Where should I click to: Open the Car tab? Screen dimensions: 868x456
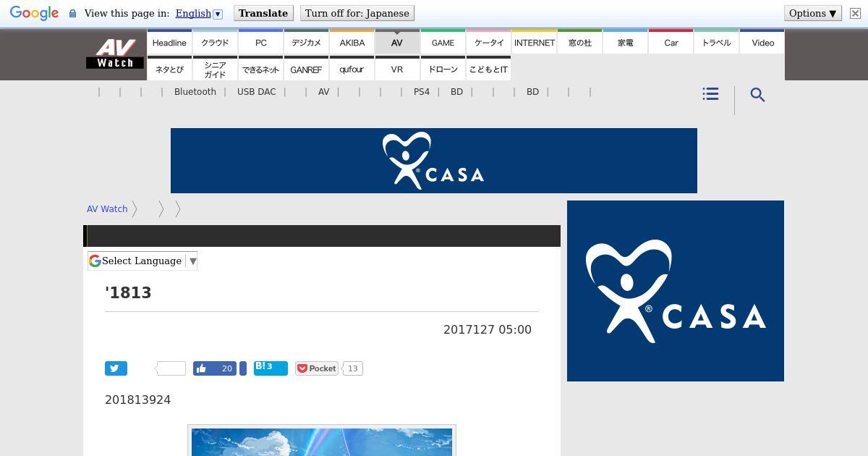pyautogui.click(x=671, y=43)
